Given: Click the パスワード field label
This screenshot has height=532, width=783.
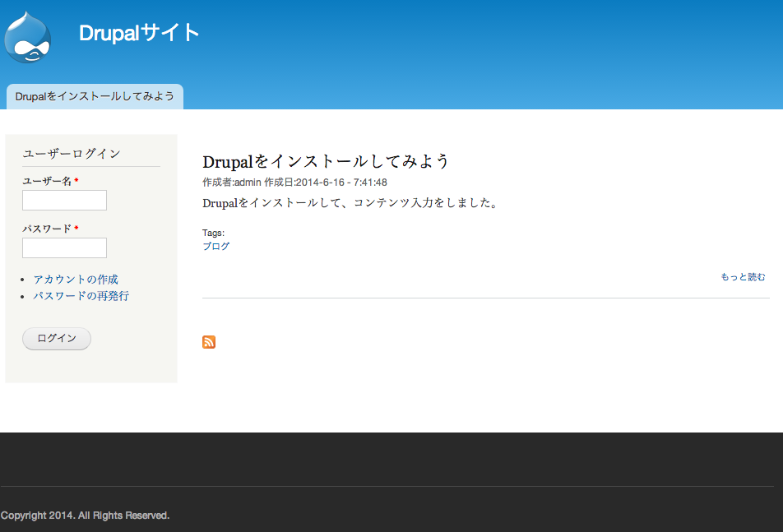Looking at the screenshot, I should coord(47,229).
